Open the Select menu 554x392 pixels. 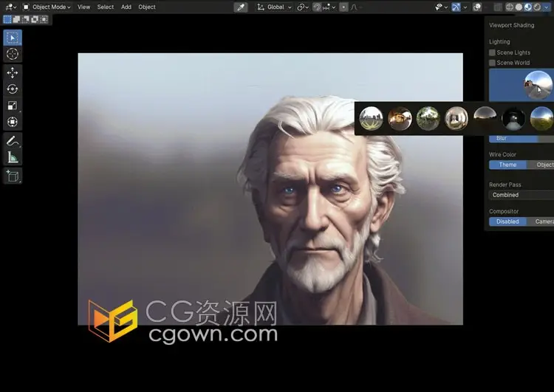point(106,7)
